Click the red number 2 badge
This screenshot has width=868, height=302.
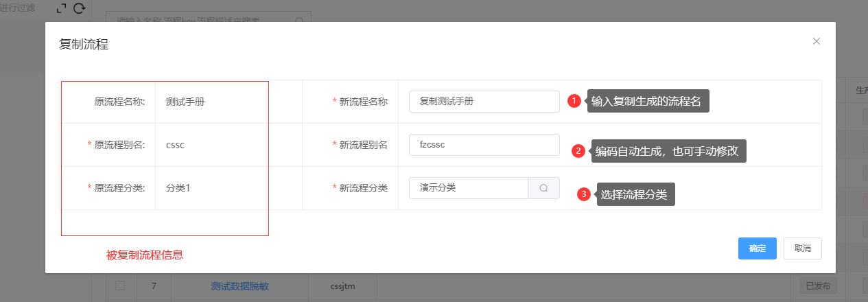coord(578,152)
